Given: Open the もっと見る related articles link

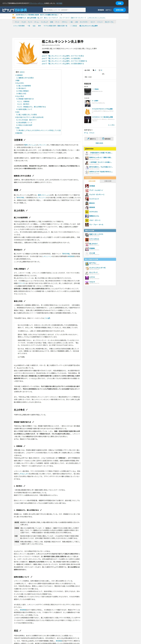Looking at the screenshot, I should click(111, 125).
